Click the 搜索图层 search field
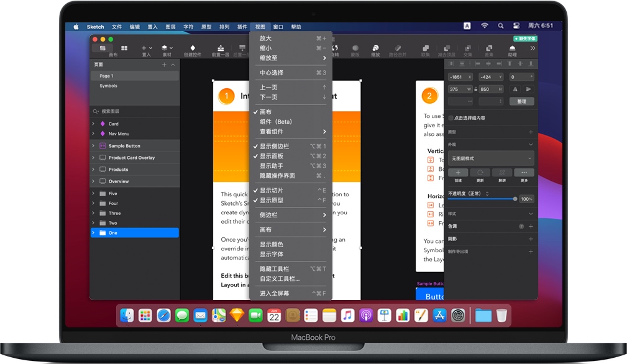Screen dimensions: 627x364 point(135,111)
